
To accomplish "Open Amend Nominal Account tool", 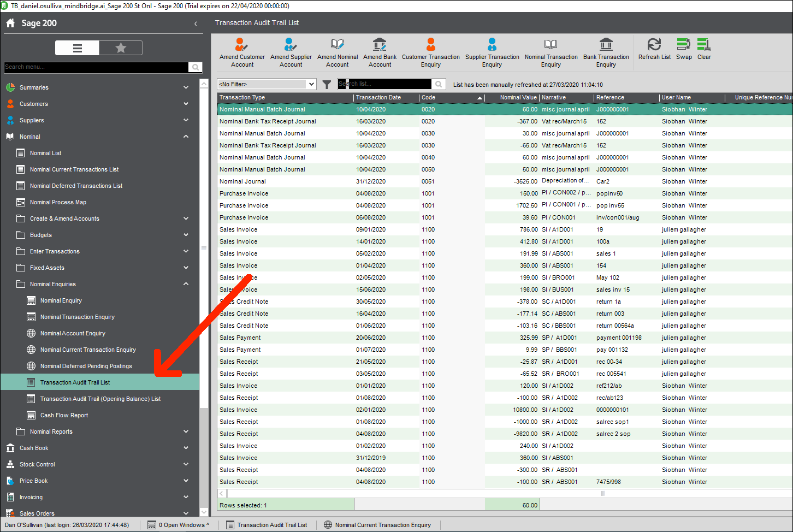I will [x=338, y=52].
